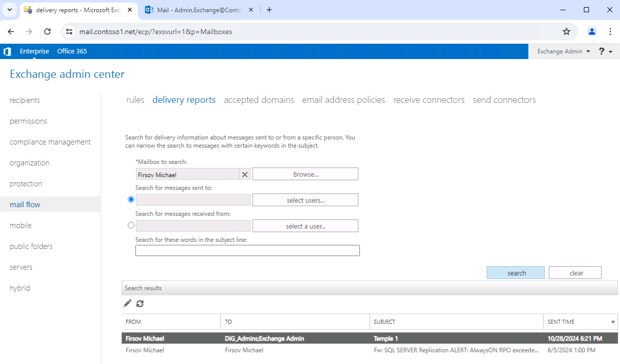Switch to the rules tab
The height and width of the screenshot is (364, 620).
(135, 100)
